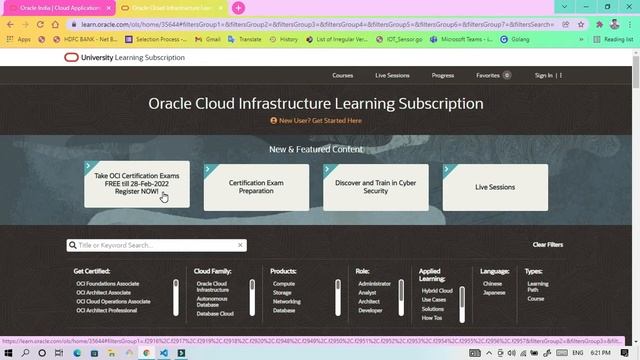Screen dimensions: 640x360
Task: Open Task View on the taskbar
Action: (x=59, y=353)
